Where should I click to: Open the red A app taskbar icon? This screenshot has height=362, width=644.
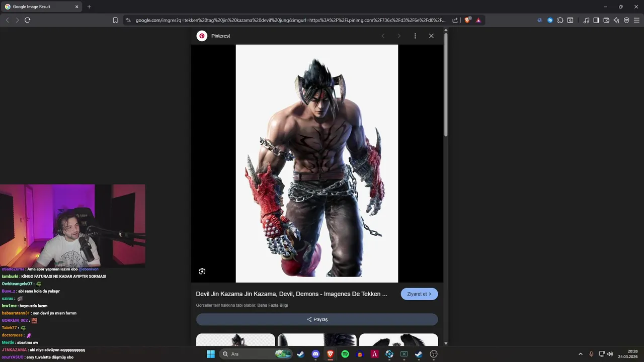pyautogui.click(x=374, y=354)
